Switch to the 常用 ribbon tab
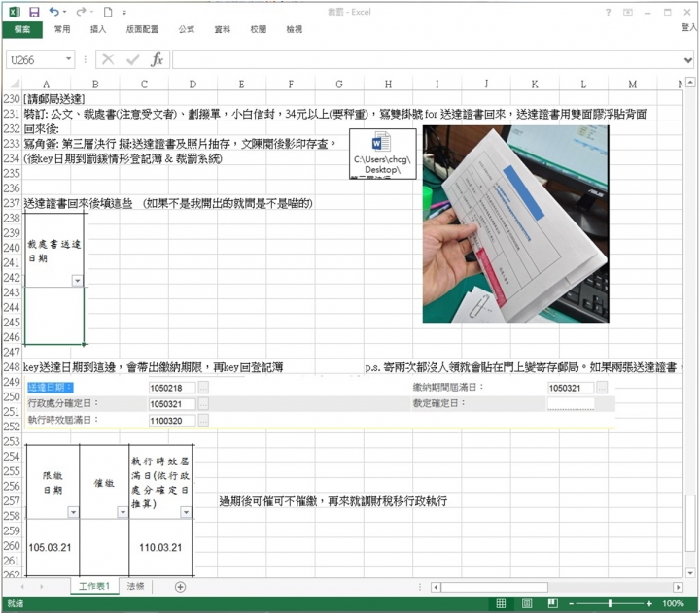 pyautogui.click(x=62, y=29)
